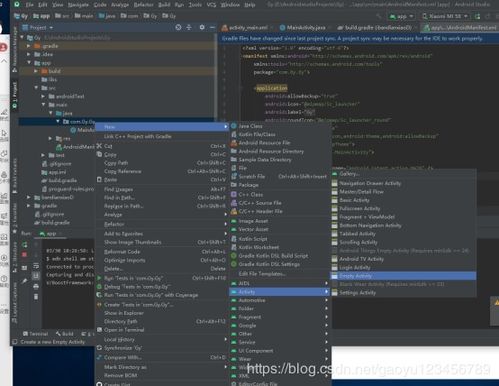Click the red stop icon in Run panel

pyautogui.click(x=25, y=255)
